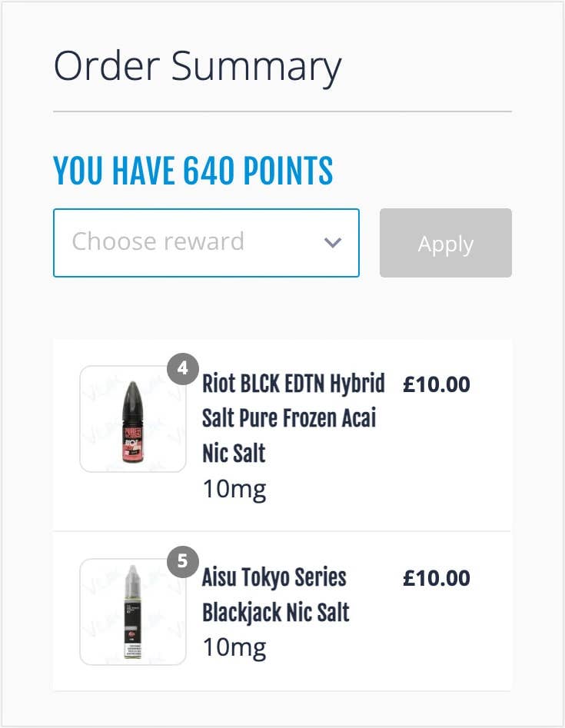Click 10mg strength under Riot Nic Salt
The height and width of the screenshot is (728, 565).
(234, 490)
